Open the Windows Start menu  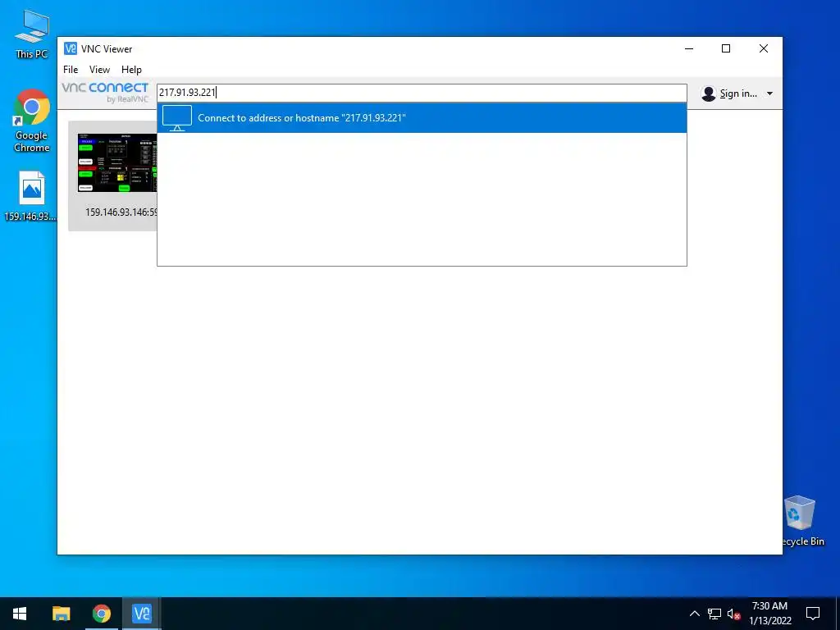(20, 614)
